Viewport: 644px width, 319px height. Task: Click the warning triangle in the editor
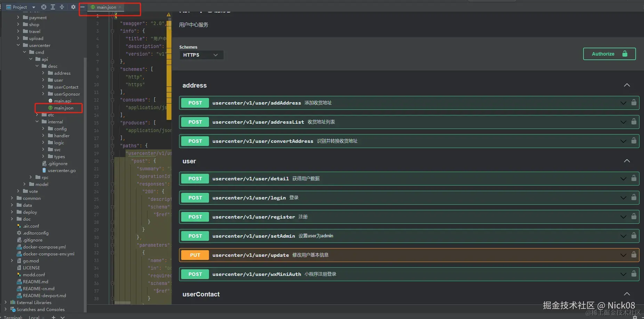[x=169, y=15]
